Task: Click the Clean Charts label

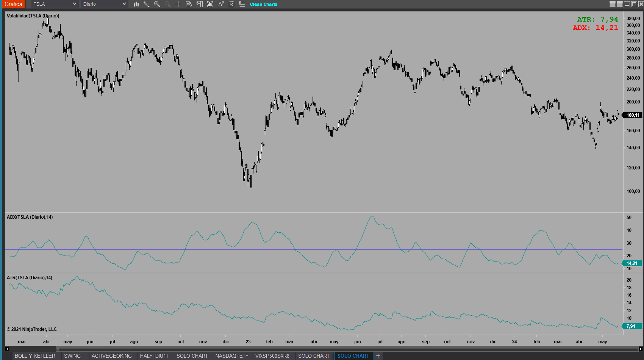Action: (x=264, y=4)
